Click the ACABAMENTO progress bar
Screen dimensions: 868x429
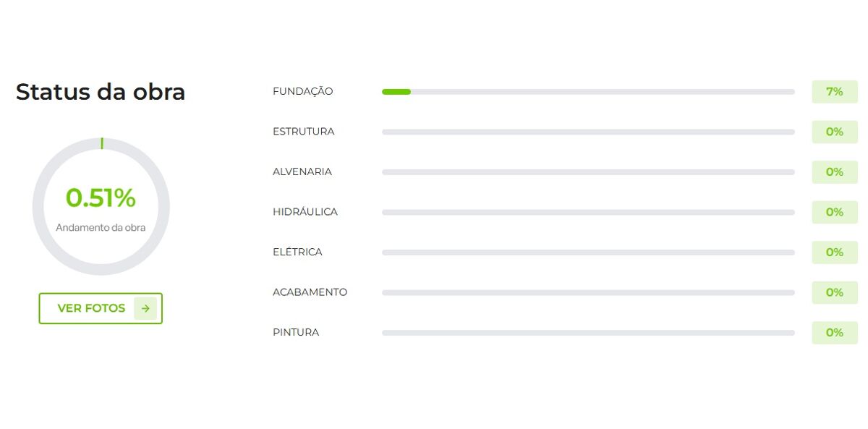tap(587, 293)
